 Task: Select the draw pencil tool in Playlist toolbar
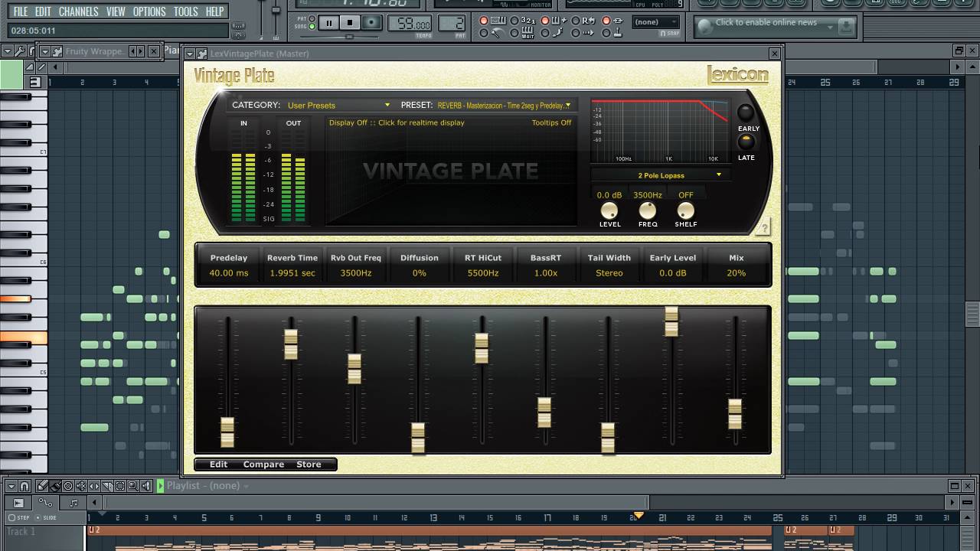coord(42,486)
